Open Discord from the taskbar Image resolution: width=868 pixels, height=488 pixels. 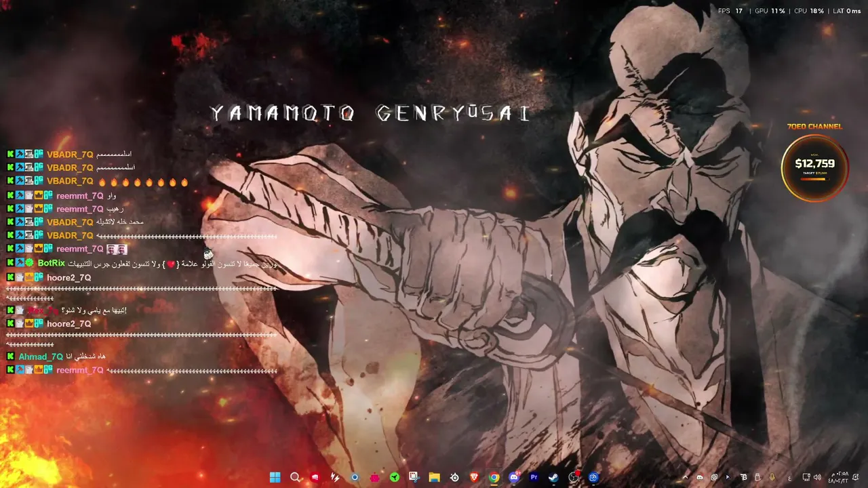(514, 477)
